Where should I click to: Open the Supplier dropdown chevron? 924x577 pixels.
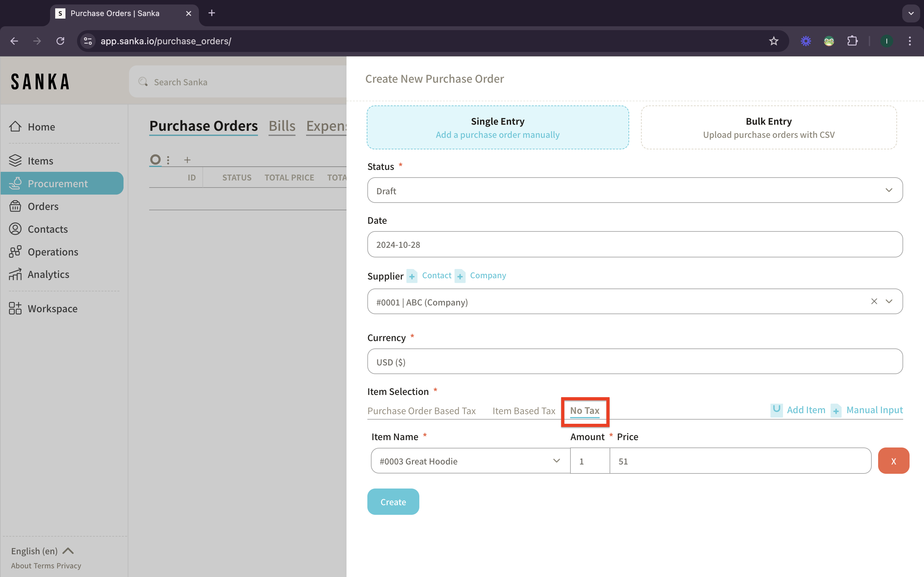(x=889, y=301)
